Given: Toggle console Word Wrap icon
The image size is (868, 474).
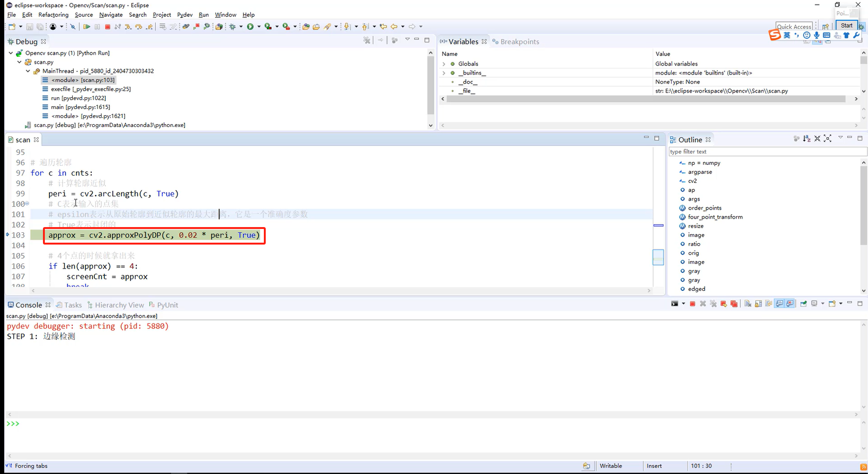Looking at the screenshot, I should tap(768, 304).
